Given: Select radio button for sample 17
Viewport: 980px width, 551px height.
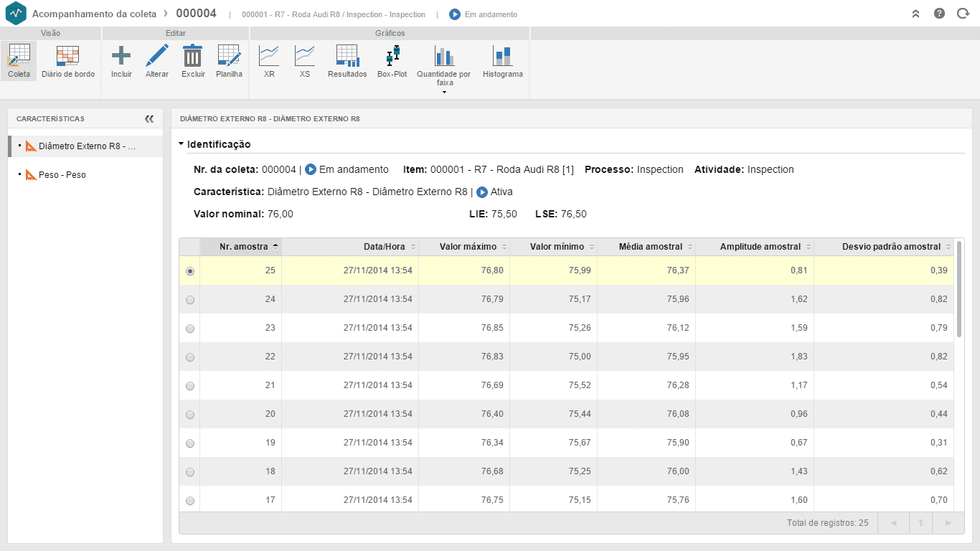Looking at the screenshot, I should click(189, 501).
